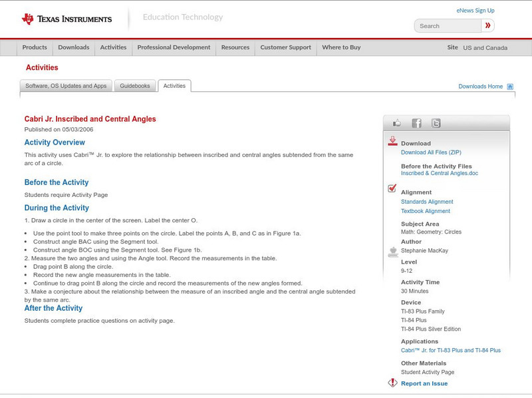The height and width of the screenshot is (398, 532).
Task: Click the Report an Issue warning icon
Action: 392,383
